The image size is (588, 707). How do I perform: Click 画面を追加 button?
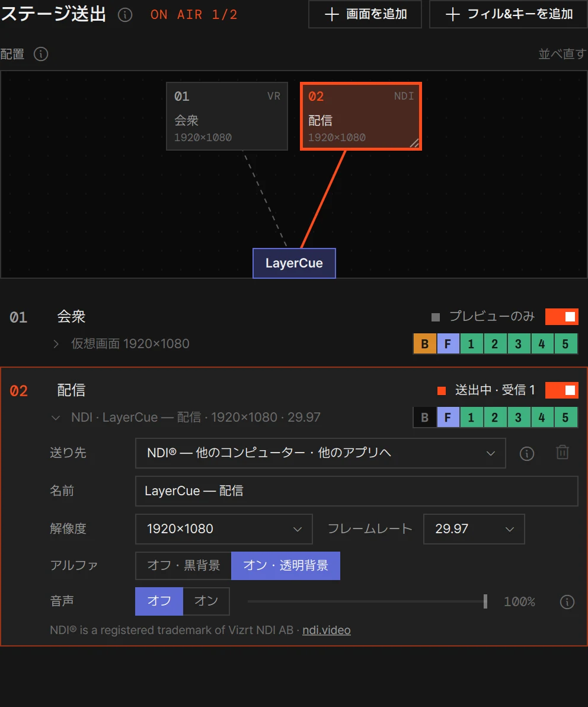tap(365, 14)
